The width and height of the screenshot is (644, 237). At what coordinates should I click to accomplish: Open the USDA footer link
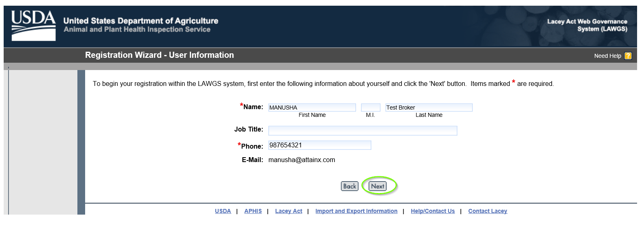(223, 211)
